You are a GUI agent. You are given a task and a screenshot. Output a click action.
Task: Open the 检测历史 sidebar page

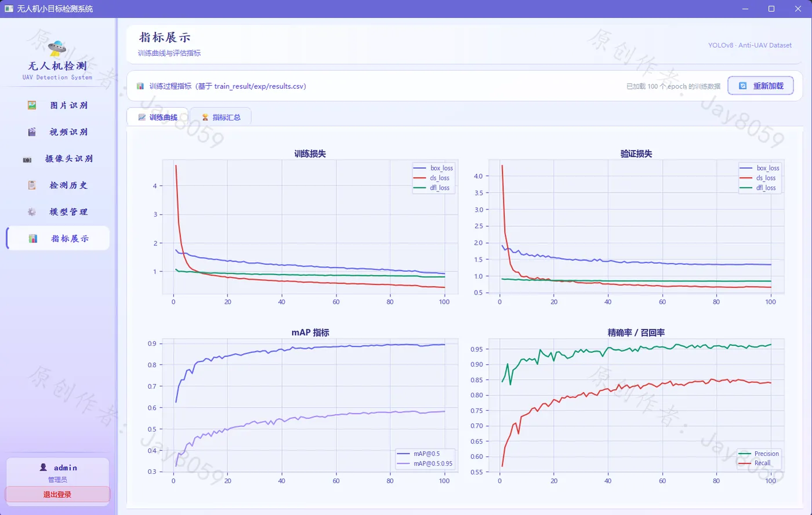[x=57, y=185]
